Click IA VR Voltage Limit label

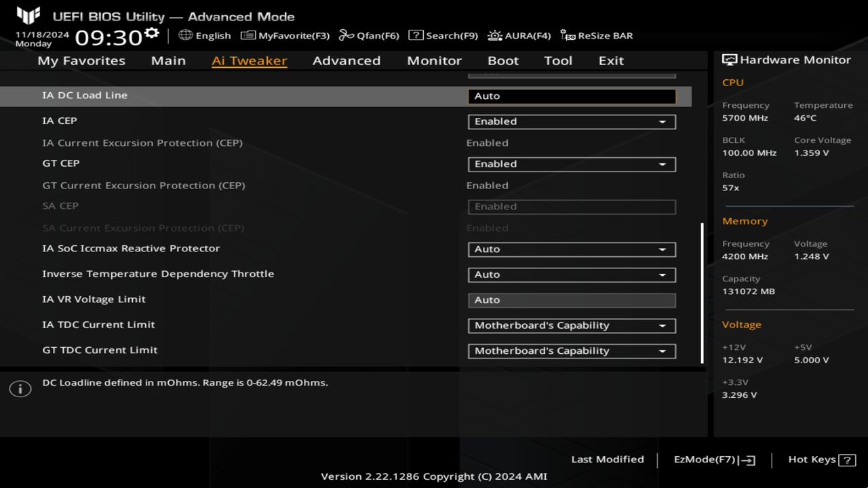click(x=94, y=300)
